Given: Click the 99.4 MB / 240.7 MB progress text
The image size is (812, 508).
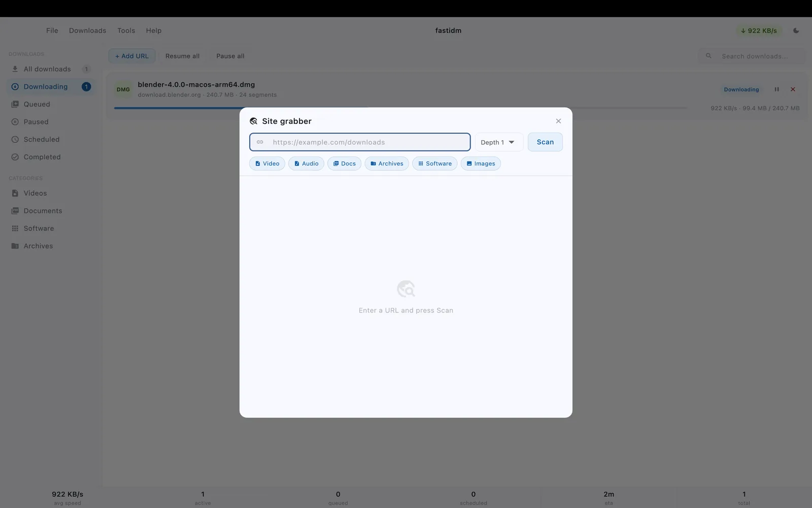Looking at the screenshot, I should 771,108.
